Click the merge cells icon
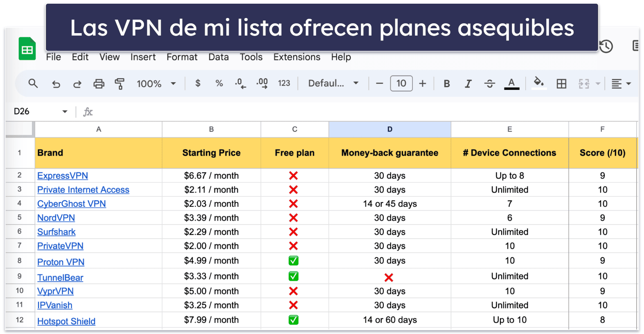Screen dimensions: 644x334 pos(584,84)
